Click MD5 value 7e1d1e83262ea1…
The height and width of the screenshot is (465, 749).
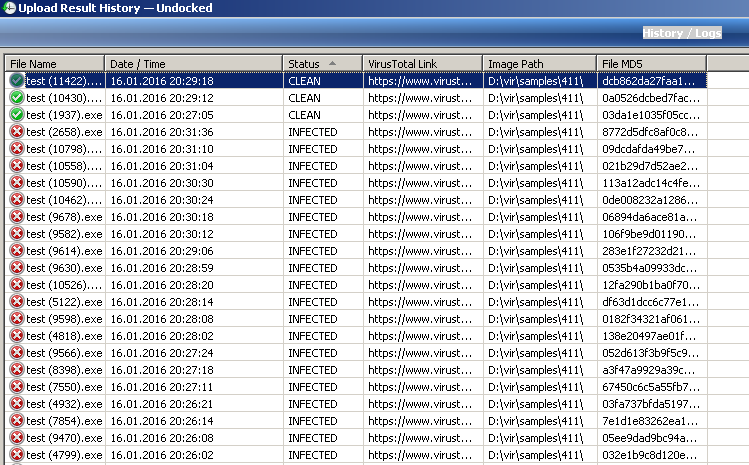(650, 421)
